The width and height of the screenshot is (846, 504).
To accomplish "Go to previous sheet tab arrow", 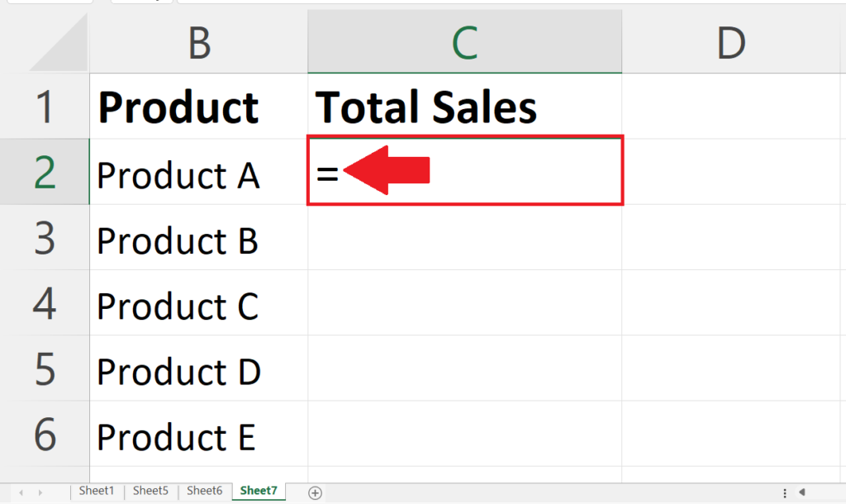I will coord(21,492).
